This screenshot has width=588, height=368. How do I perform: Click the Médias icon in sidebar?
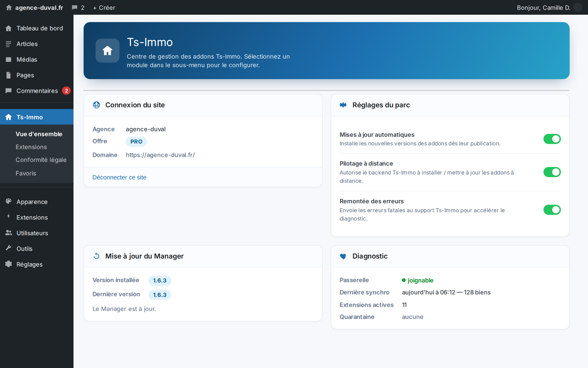click(x=9, y=59)
